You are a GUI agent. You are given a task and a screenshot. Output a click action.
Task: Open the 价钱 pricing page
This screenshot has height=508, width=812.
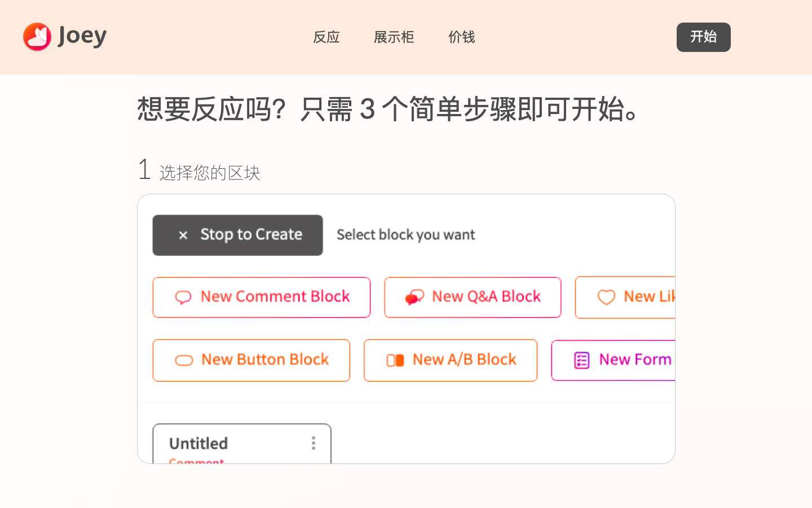(x=462, y=37)
